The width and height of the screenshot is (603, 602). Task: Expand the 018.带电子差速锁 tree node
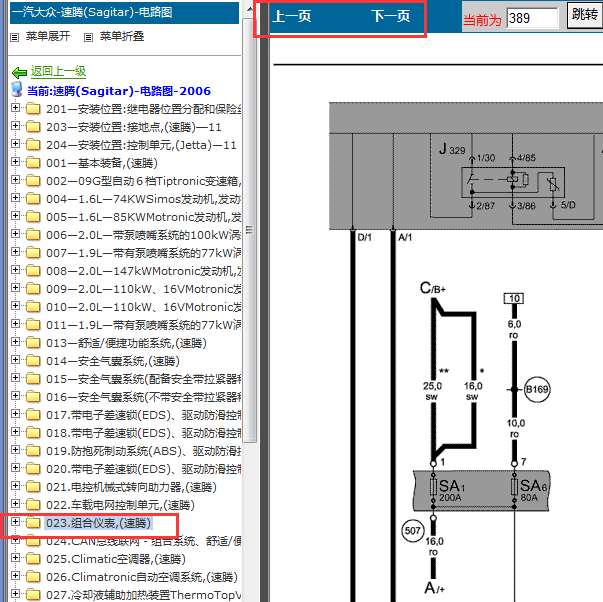(15, 432)
